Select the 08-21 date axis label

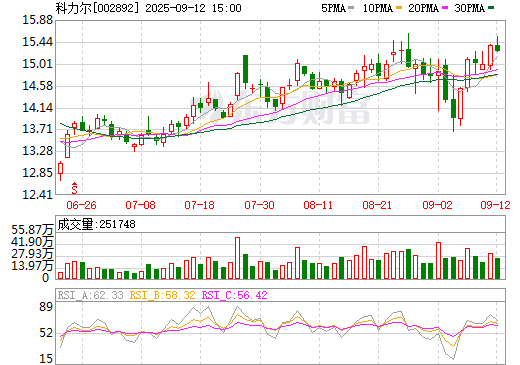377,205
